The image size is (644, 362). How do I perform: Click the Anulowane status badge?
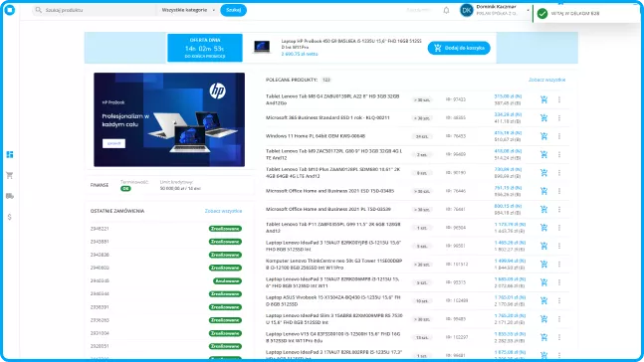coord(227,281)
